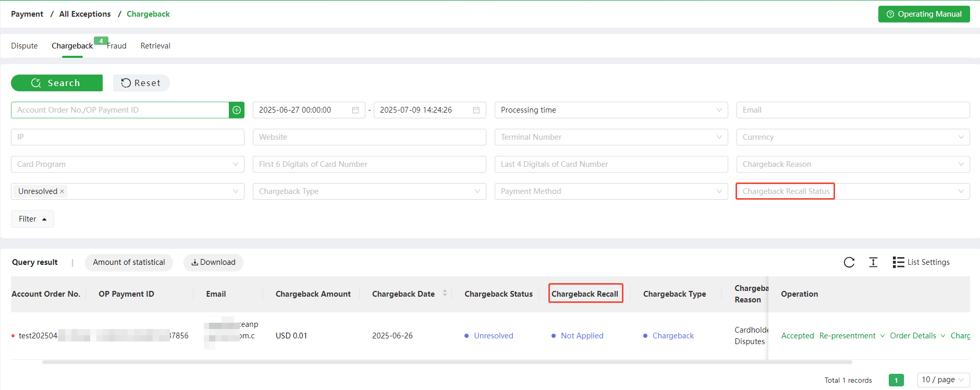The image size is (980, 390).
Task: Click the refresh icon above results table
Action: point(849,262)
